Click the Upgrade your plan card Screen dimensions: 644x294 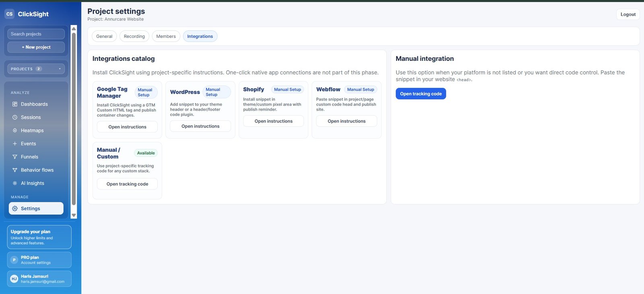point(39,237)
